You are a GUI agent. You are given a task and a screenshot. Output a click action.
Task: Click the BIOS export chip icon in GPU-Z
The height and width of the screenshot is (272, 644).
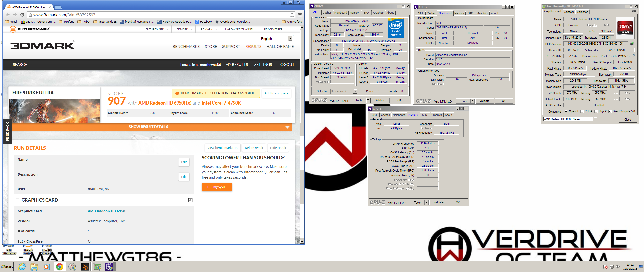coord(632,44)
